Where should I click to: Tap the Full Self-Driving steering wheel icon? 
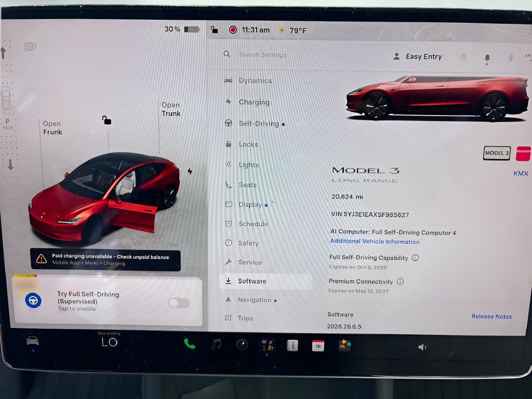pos(33,301)
